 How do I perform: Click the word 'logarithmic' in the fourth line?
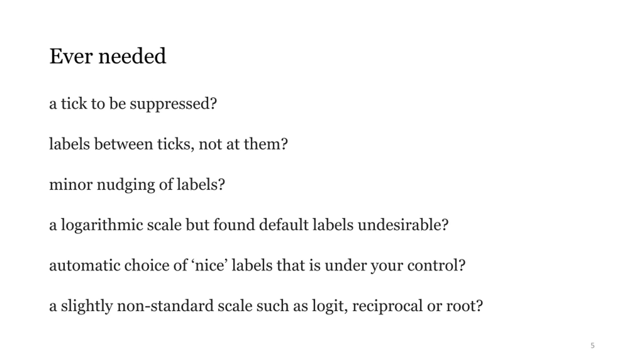(102, 225)
